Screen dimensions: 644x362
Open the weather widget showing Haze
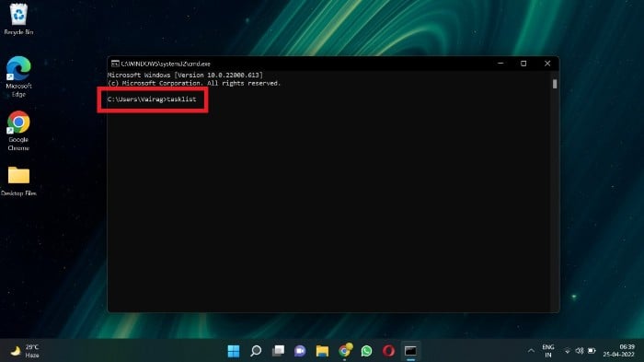[x=26, y=351]
